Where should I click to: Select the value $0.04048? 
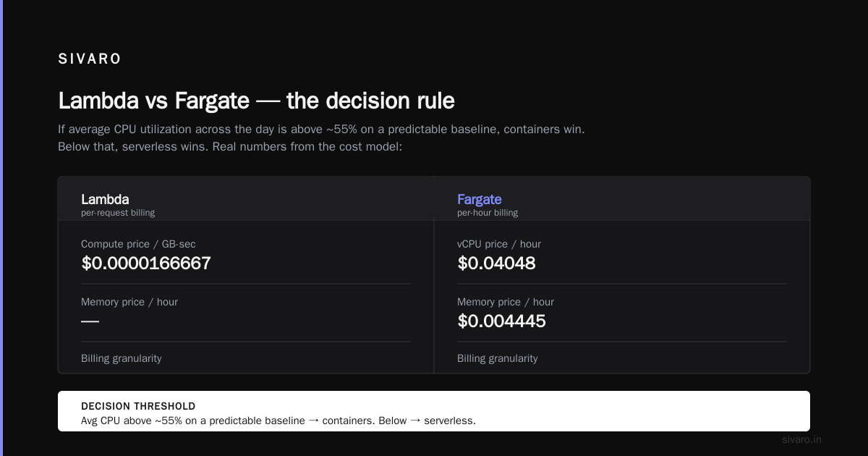point(496,263)
